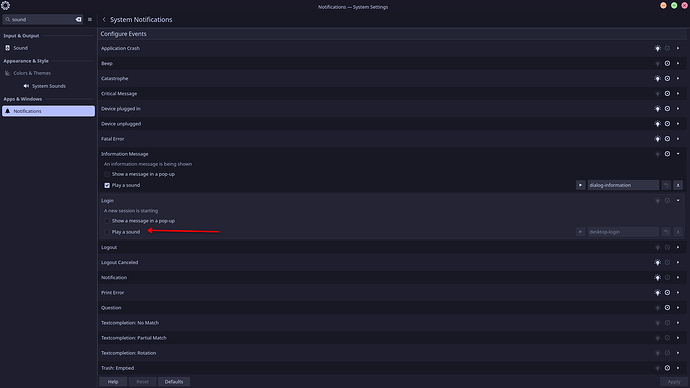Expand the Trash: Emptied event
Viewport: 690px width, 388px height.
tap(678, 368)
